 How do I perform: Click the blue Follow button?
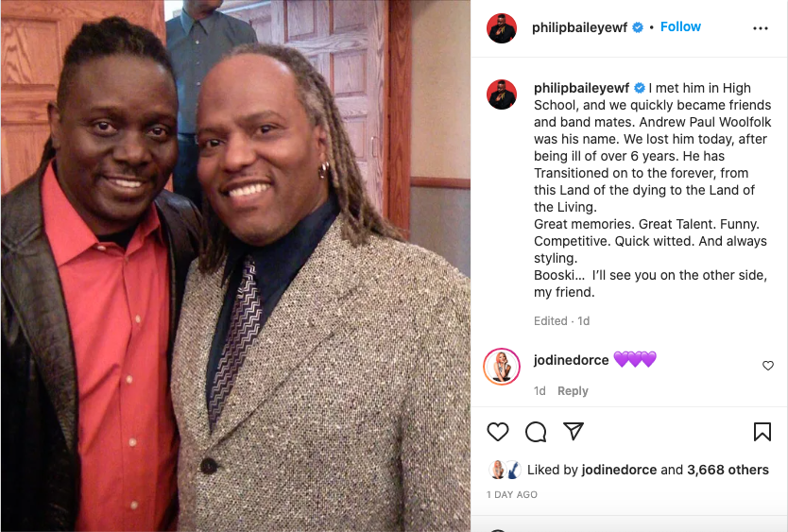tap(680, 26)
